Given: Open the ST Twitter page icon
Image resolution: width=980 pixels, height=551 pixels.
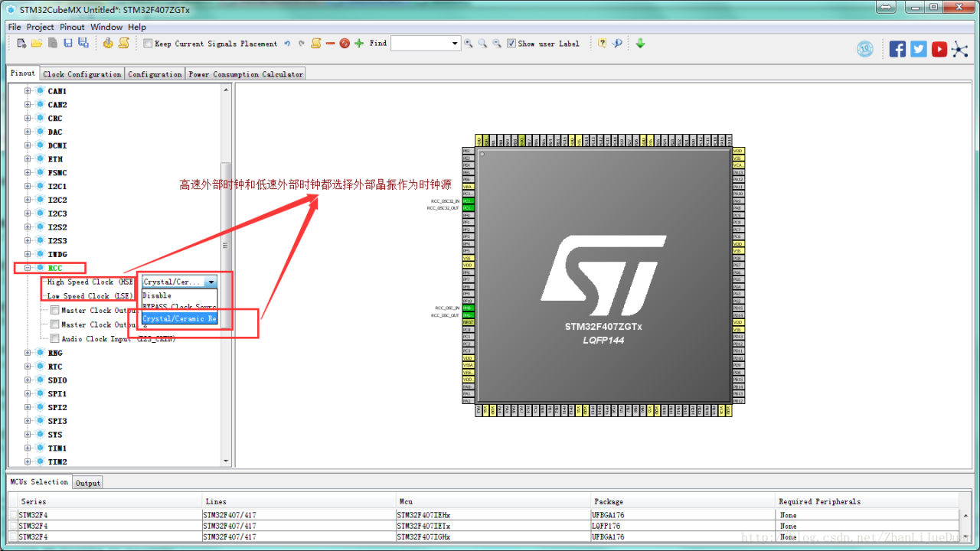Looking at the screenshot, I should coord(919,49).
